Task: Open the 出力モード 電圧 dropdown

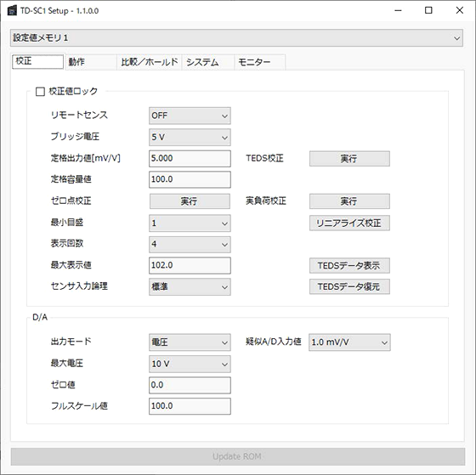Action: point(190,342)
